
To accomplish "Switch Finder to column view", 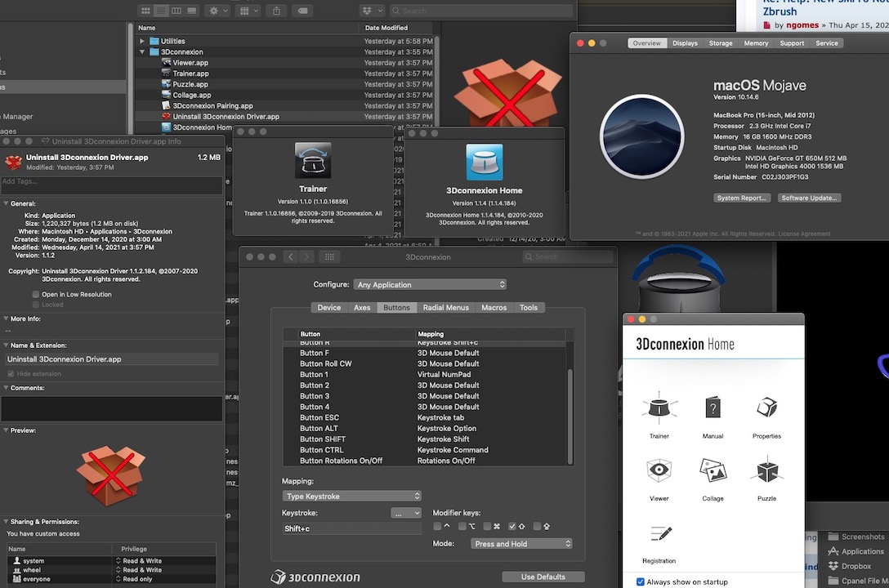I will coord(176,11).
